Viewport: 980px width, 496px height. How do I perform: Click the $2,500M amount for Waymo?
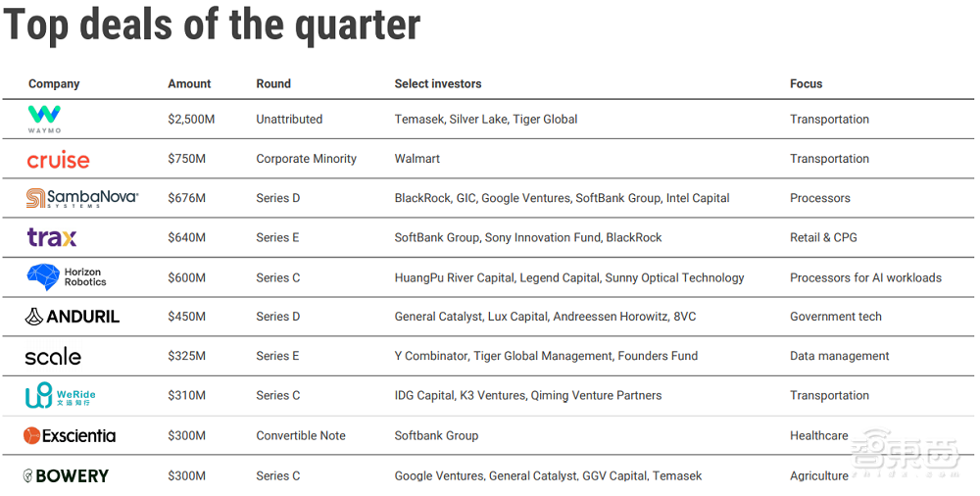click(x=192, y=120)
